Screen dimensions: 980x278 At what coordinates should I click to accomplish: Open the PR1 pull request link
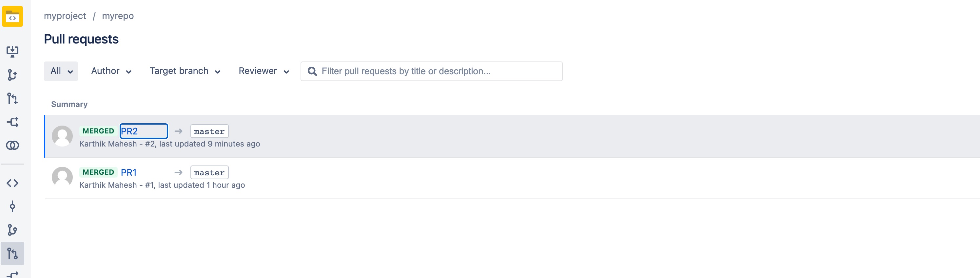[x=128, y=172]
